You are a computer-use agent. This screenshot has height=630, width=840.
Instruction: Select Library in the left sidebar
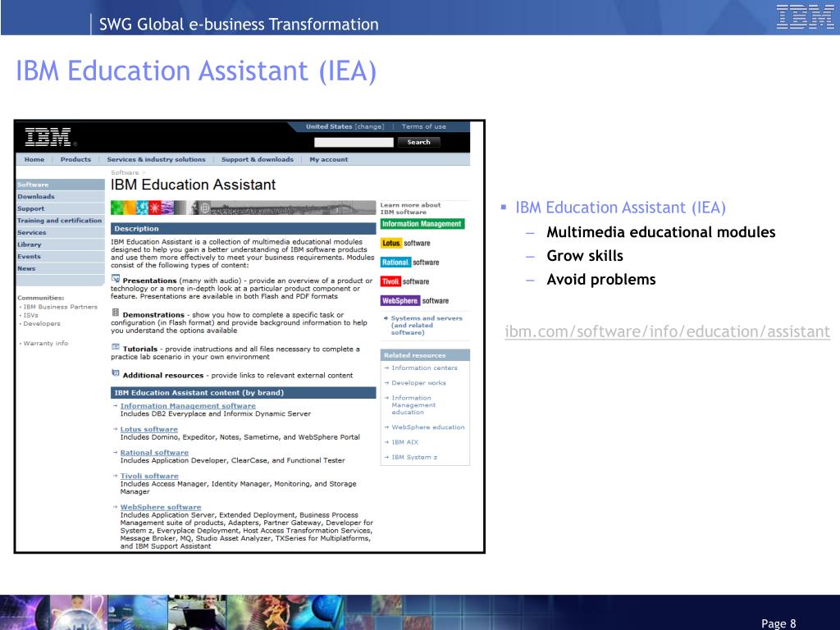tap(61, 244)
